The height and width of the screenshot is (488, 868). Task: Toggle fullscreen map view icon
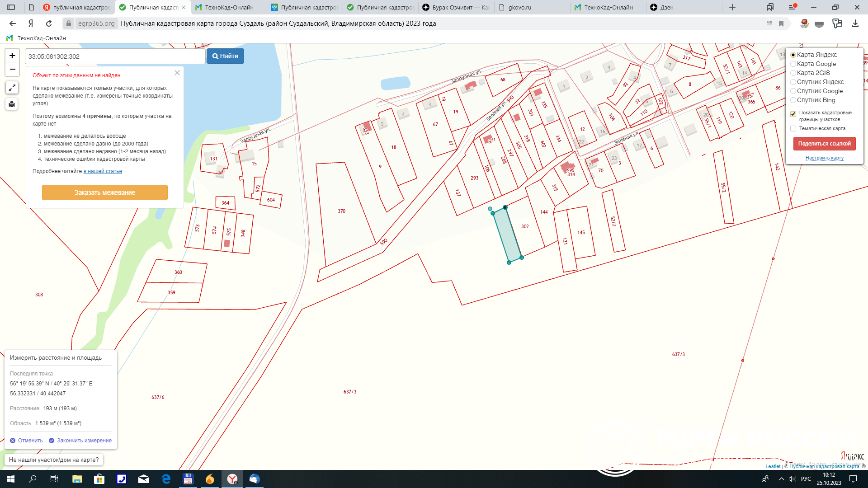click(12, 88)
